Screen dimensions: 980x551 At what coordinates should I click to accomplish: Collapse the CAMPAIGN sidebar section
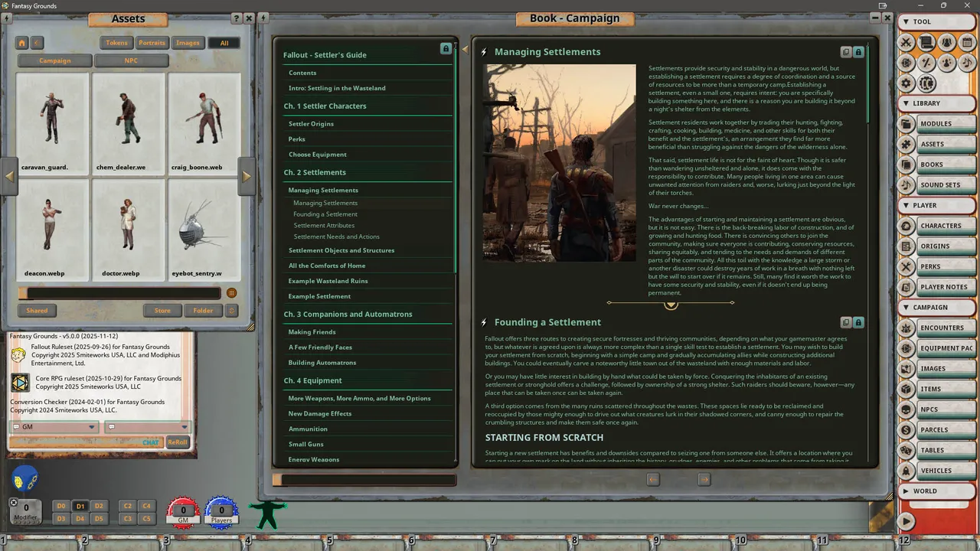(936, 307)
